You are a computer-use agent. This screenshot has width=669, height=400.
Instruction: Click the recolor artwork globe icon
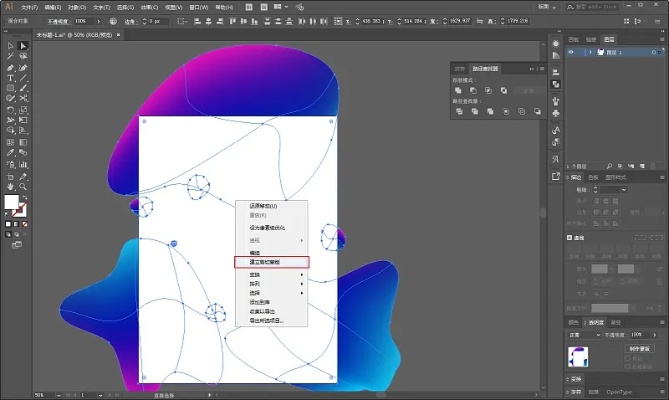[113, 21]
